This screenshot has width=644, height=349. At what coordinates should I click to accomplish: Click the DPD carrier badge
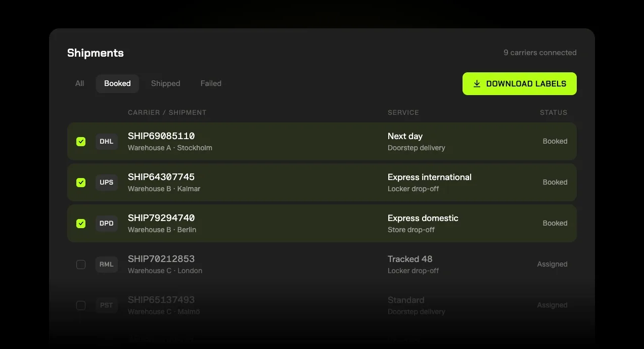(107, 224)
